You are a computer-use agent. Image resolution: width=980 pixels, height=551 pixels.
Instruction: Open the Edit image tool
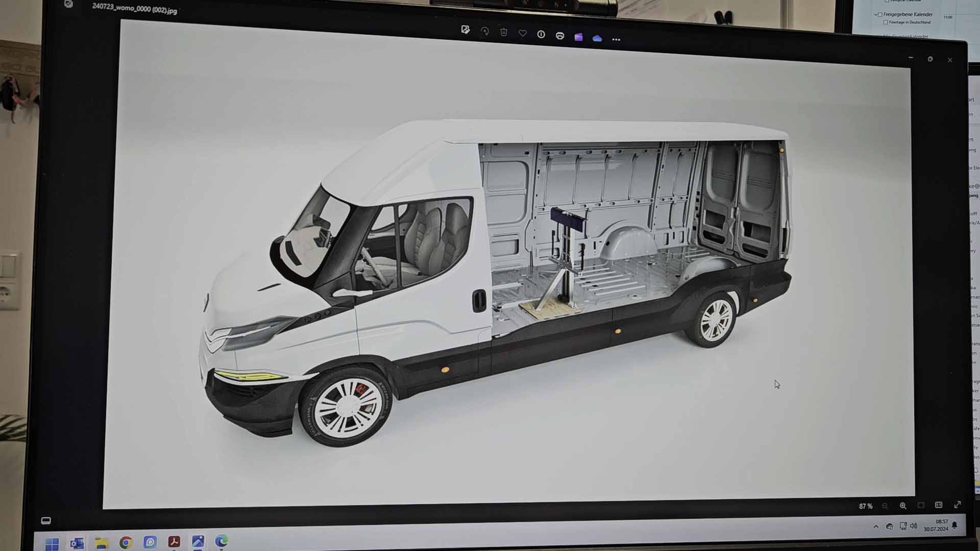(465, 30)
